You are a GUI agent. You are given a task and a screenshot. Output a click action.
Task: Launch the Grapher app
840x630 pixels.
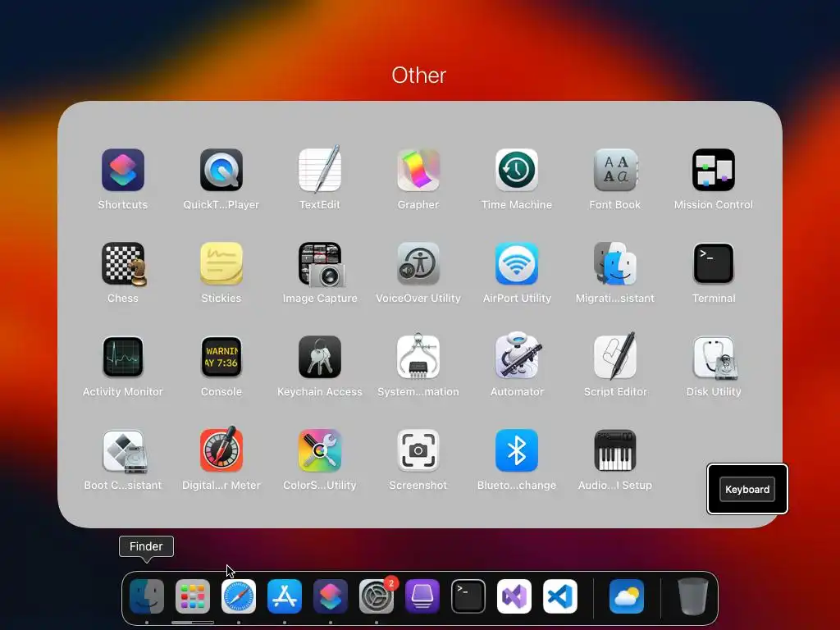pos(418,171)
